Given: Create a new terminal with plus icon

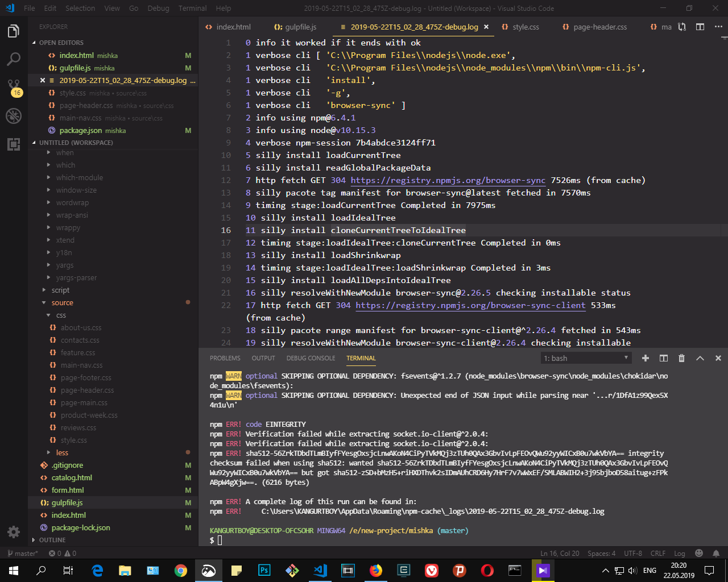Looking at the screenshot, I should click(646, 358).
